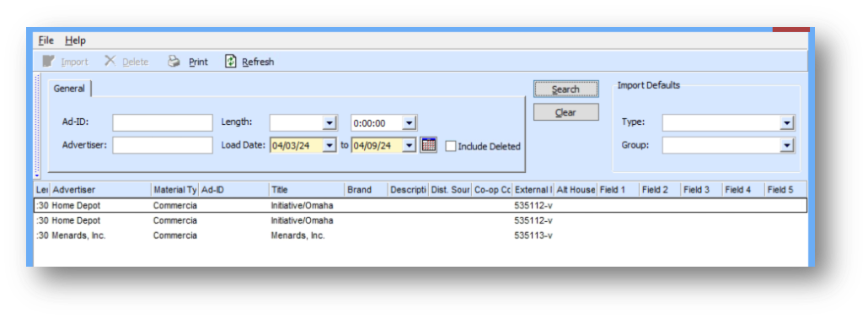Image resolution: width=868 pixels, height=319 pixels.
Task: Click the Co-op column header
Action: (x=492, y=190)
